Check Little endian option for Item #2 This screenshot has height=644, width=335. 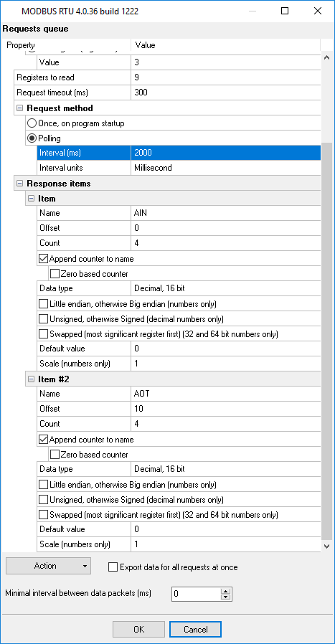43,485
